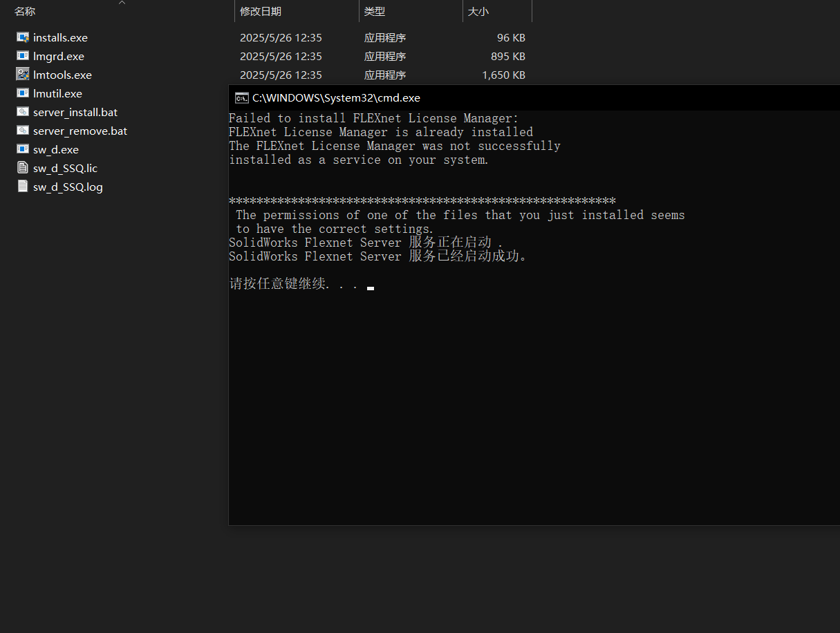Click the lmutil.exe file name
840x633 pixels.
(57, 93)
